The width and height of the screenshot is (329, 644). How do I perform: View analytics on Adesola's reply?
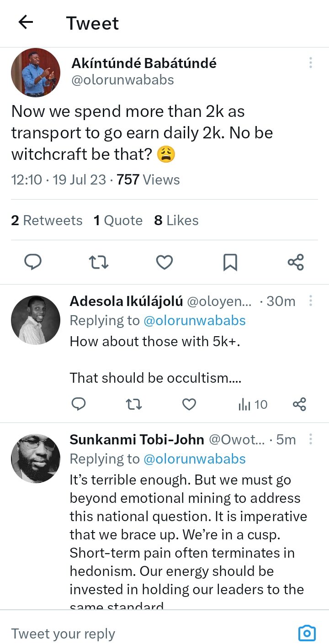click(x=253, y=404)
